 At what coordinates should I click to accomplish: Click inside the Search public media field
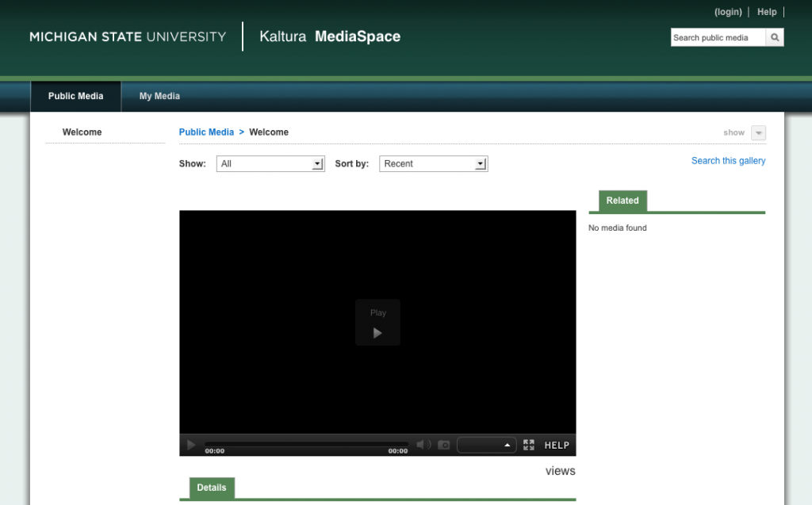(718, 36)
